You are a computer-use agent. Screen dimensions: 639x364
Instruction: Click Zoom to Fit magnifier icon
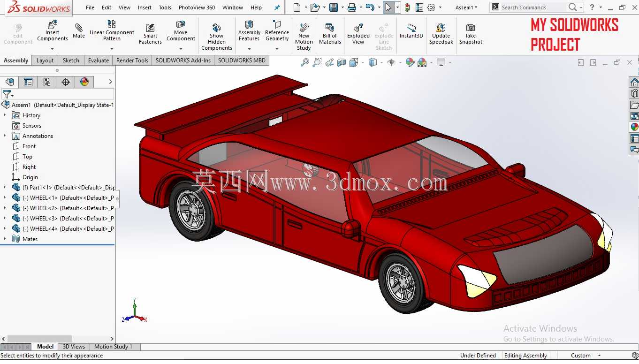(x=305, y=62)
